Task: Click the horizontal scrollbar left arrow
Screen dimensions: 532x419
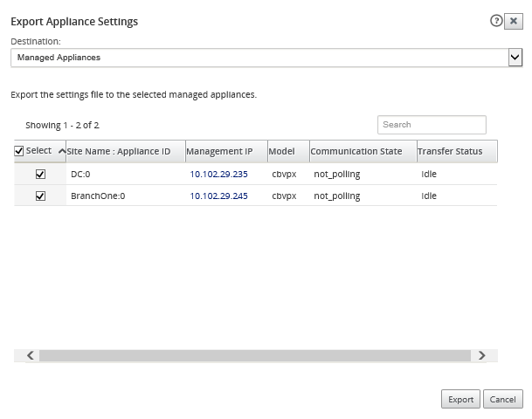Action: point(31,355)
